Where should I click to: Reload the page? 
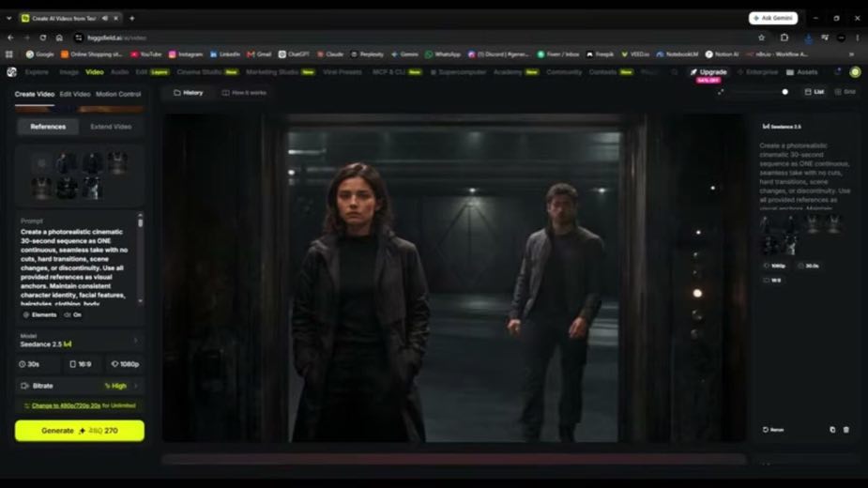point(42,38)
